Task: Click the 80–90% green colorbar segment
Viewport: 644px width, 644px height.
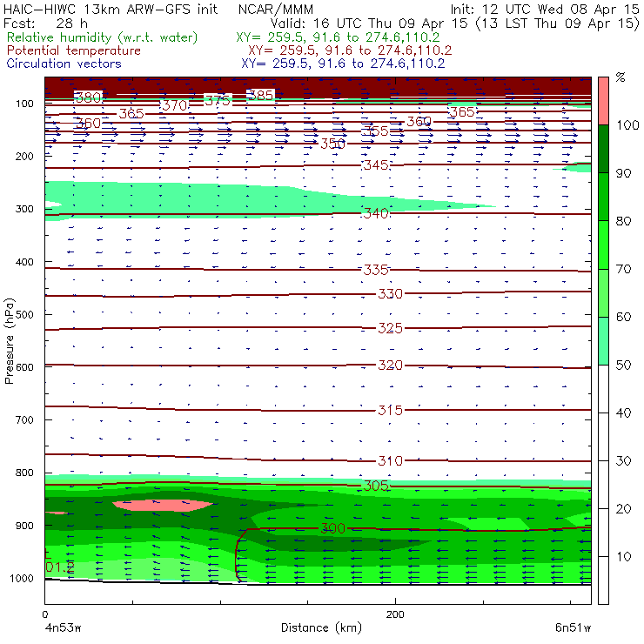Action: pos(603,197)
